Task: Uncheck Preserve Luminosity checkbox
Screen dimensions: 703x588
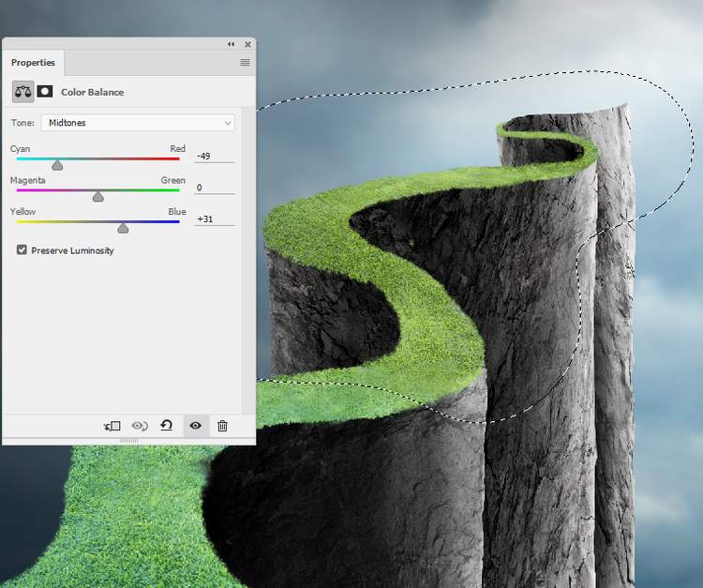Action: click(x=22, y=249)
